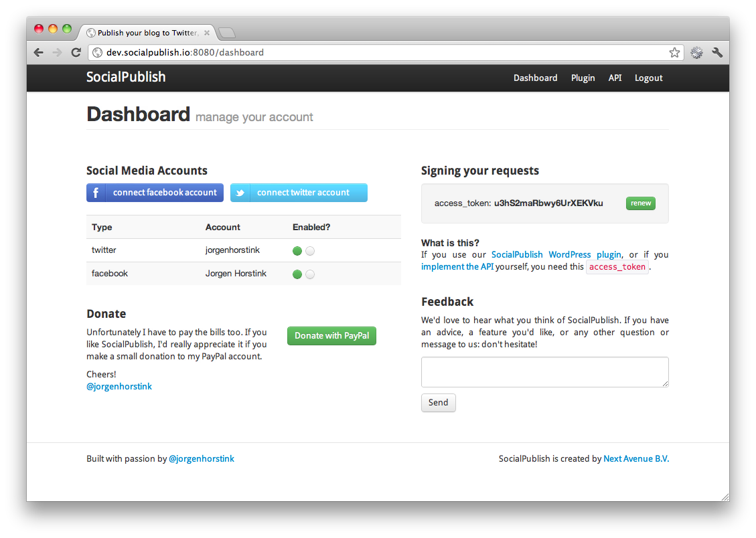Click the Twitter bird logo icon
Viewport: 756px width, 538px height.
pyautogui.click(x=240, y=193)
